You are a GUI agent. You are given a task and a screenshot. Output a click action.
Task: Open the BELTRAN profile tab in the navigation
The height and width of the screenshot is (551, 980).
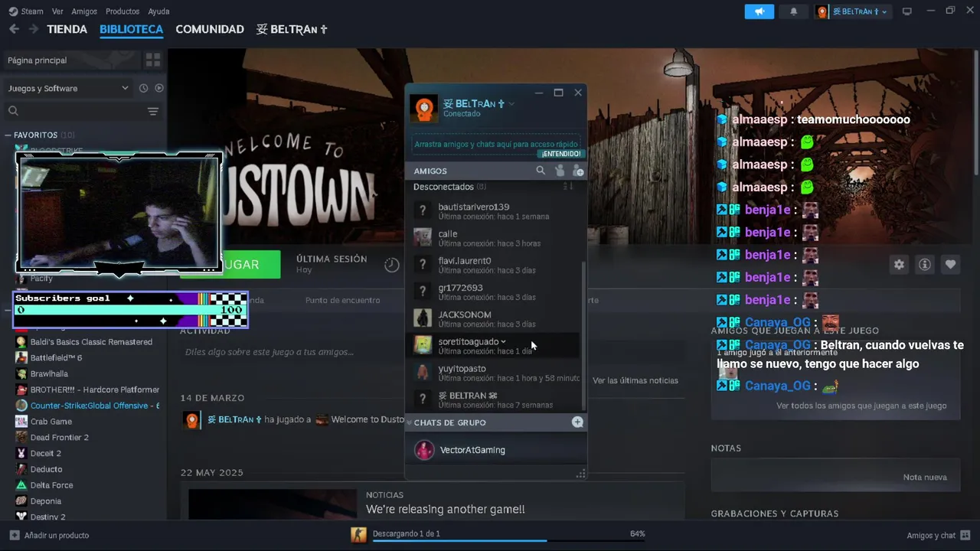(x=292, y=29)
